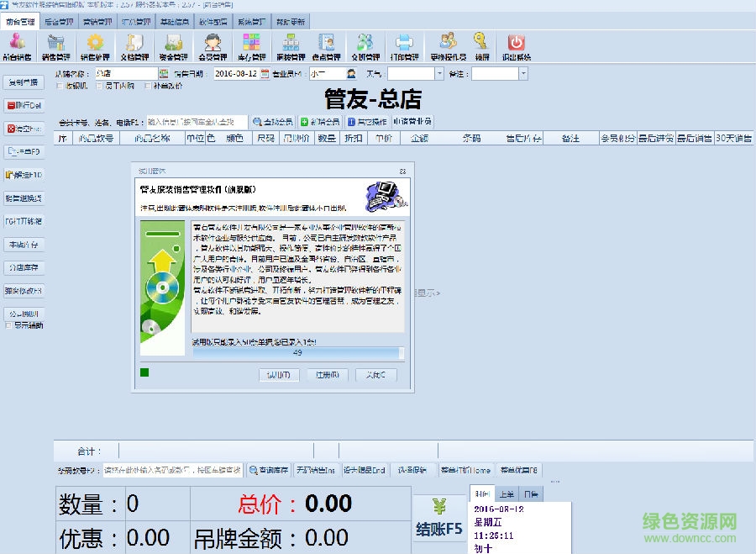Open the 库存管理 colorful grid icon
The height and width of the screenshot is (554, 756).
251,46
